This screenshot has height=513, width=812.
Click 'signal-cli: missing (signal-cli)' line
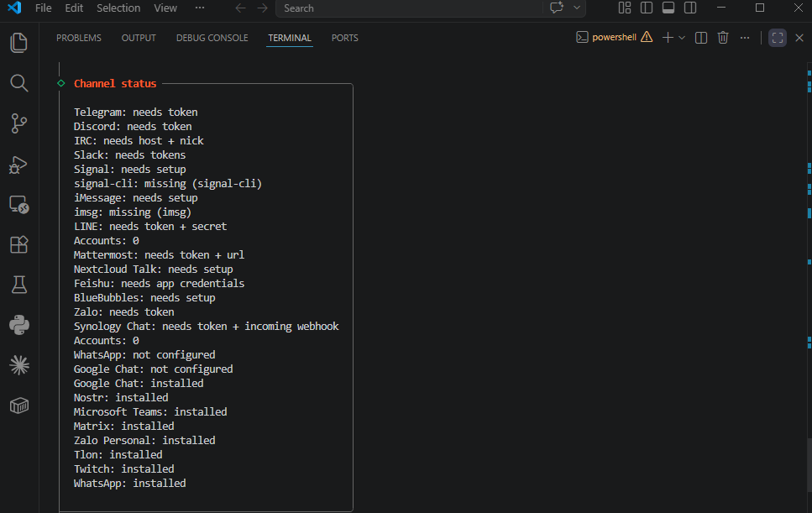(x=168, y=183)
